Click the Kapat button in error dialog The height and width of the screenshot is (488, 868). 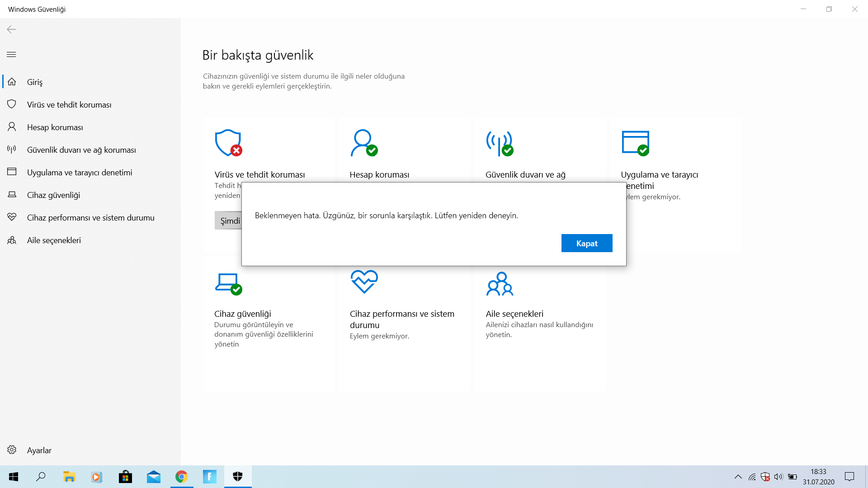click(586, 243)
